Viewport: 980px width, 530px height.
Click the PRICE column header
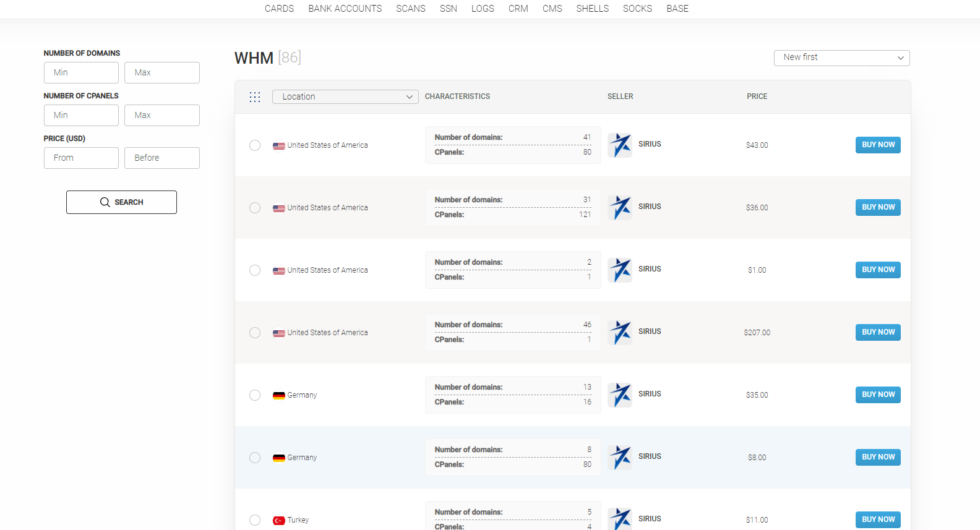pos(757,96)
